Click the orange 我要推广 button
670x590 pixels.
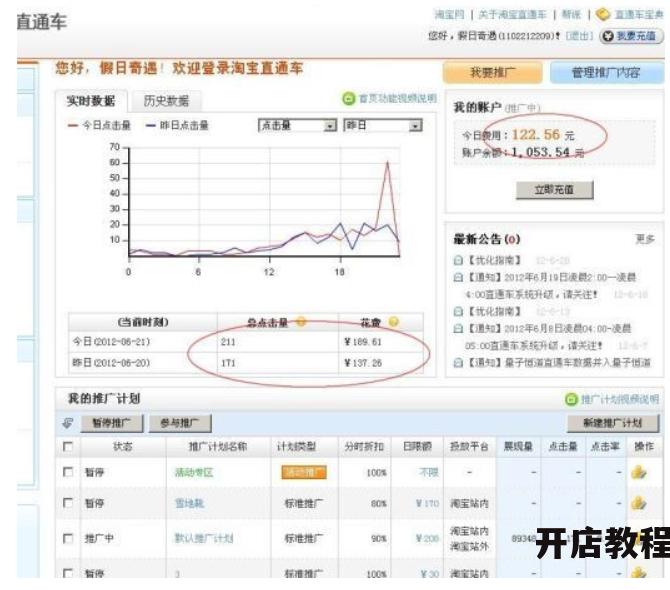coord(492,73)
